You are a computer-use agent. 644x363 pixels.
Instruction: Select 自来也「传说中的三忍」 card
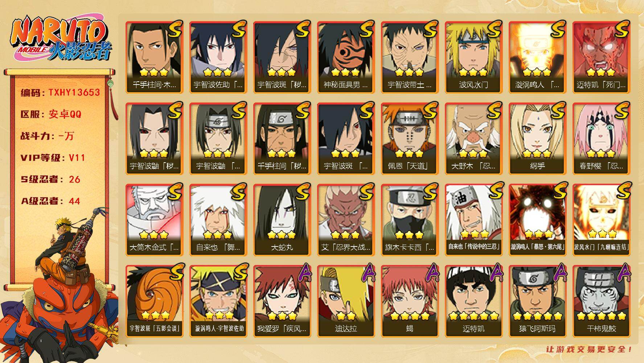(x=473, y=220)
